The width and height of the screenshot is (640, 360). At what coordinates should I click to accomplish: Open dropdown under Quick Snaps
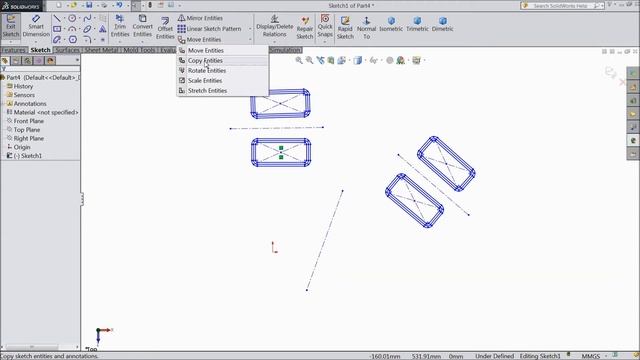coord(325,42)
